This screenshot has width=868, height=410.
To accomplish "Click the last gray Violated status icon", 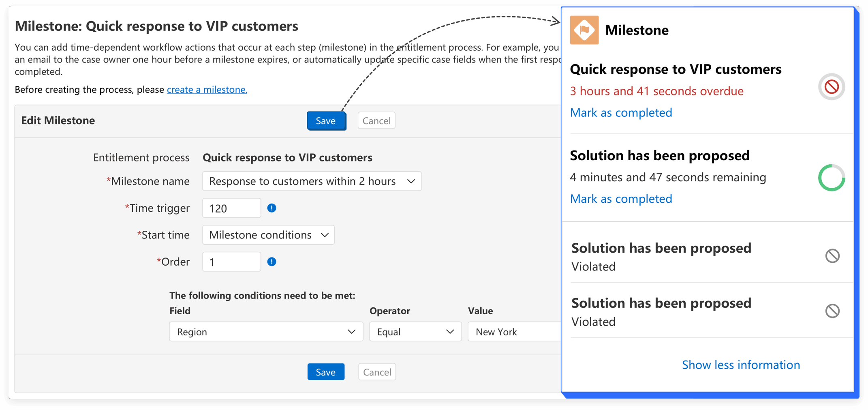I will pyautogui.click(x=832, y=311).
